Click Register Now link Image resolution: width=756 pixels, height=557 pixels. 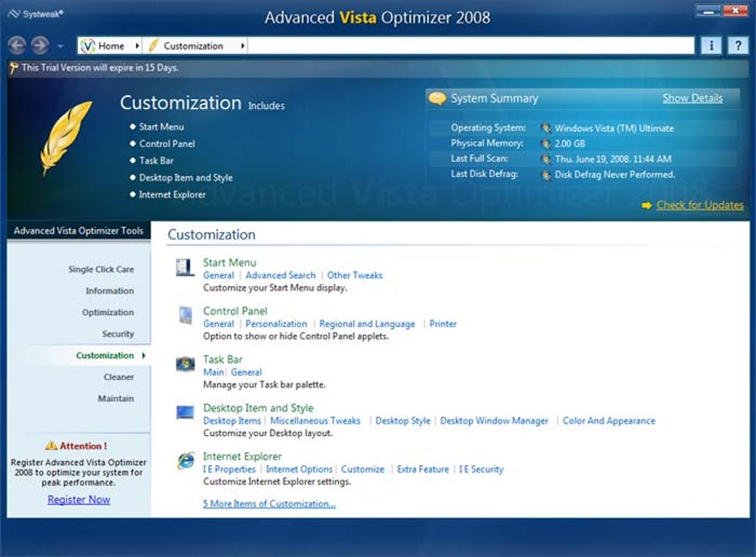tap(79, 500)
